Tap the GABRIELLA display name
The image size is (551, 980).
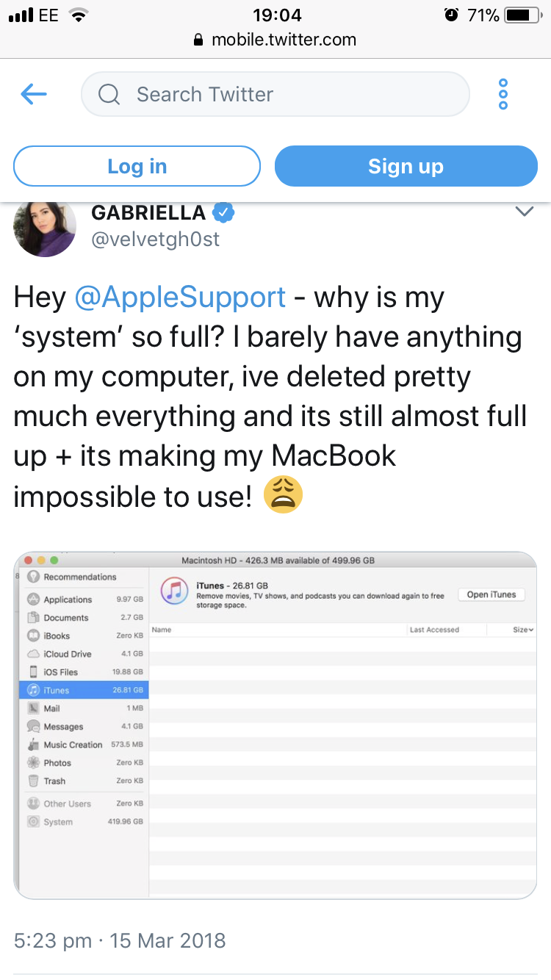(148, 213)
